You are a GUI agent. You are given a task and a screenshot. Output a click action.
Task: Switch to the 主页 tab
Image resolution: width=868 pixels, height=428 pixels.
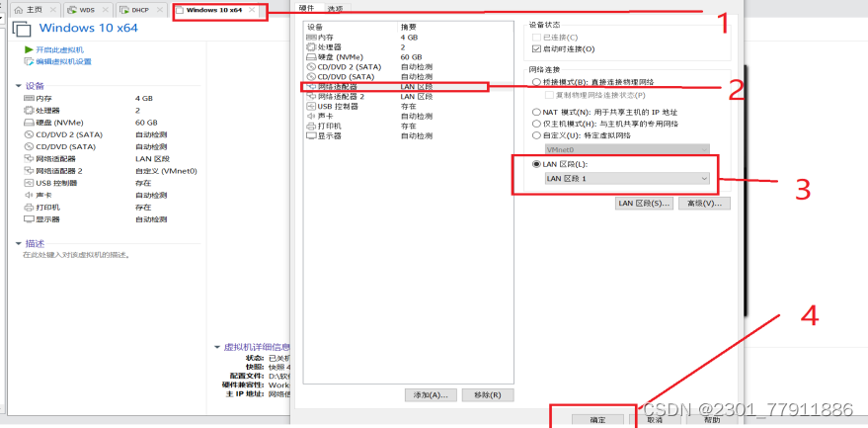click(x=35, y=10)
